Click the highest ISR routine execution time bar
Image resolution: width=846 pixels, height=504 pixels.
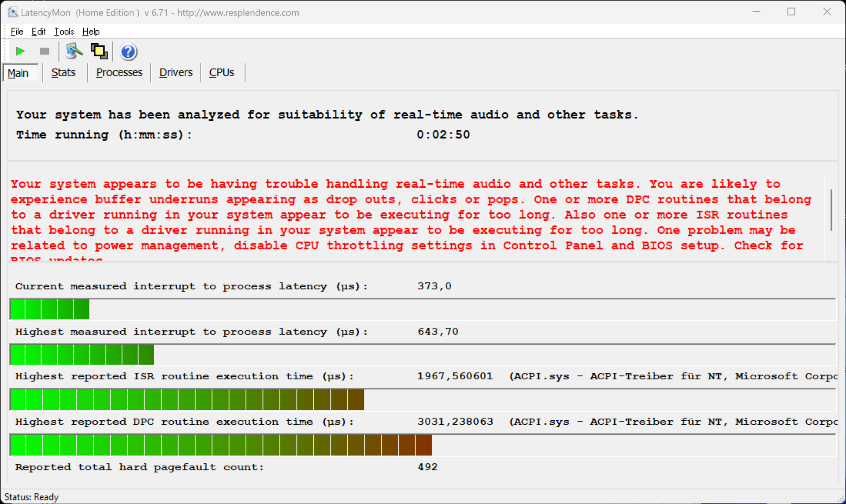pyautogui.click(x=187, y=399)
